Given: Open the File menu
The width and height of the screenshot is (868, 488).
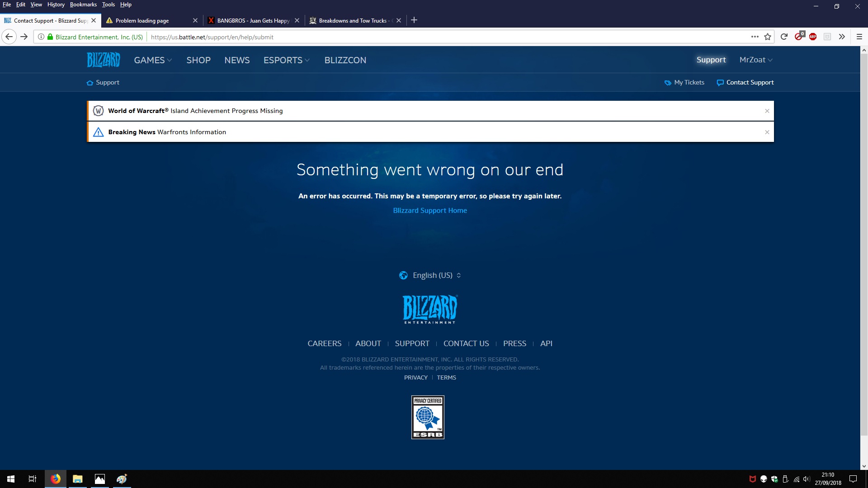Looking at the screenshot, I should click(7, 5).
